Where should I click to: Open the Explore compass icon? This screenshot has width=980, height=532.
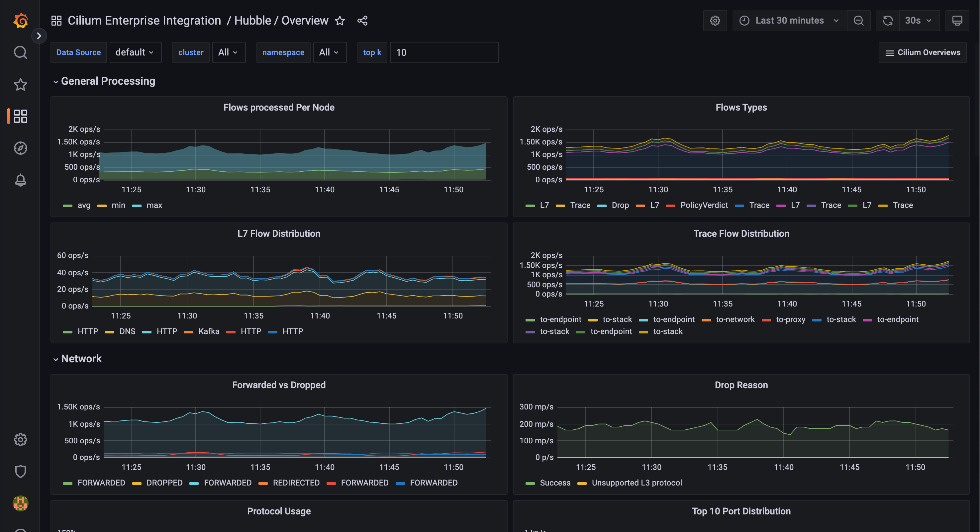(x=21, y=148)
